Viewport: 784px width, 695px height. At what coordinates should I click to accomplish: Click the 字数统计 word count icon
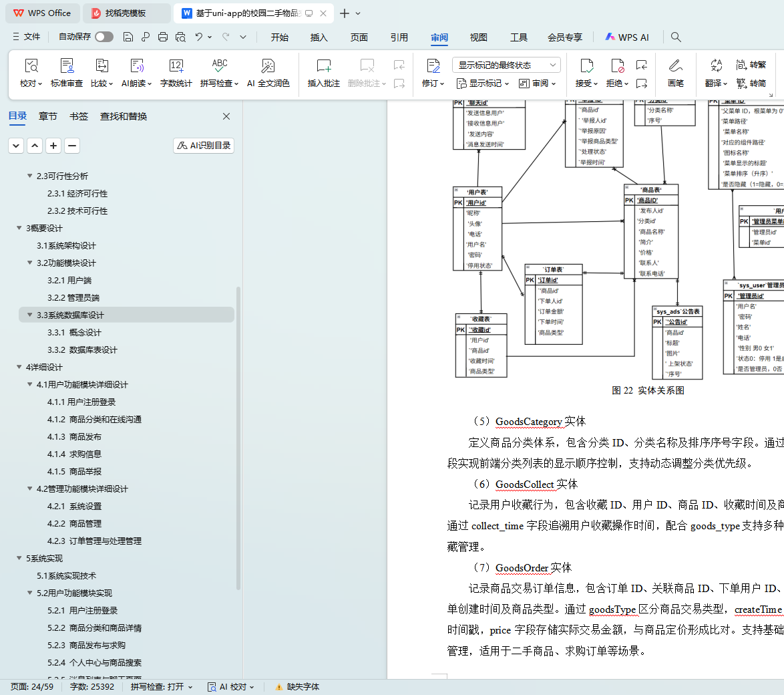coord(176,66)
